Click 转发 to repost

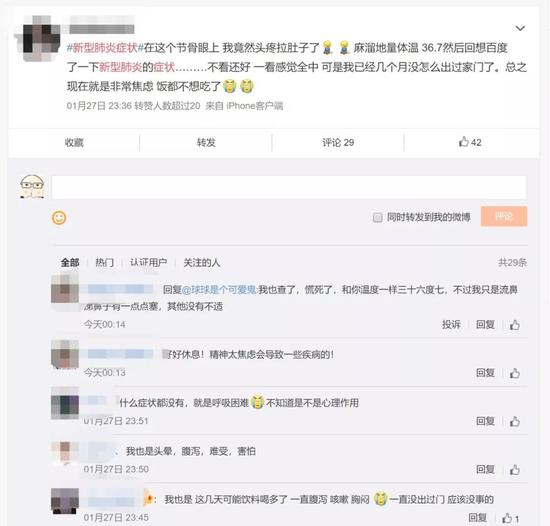[206, 142]
